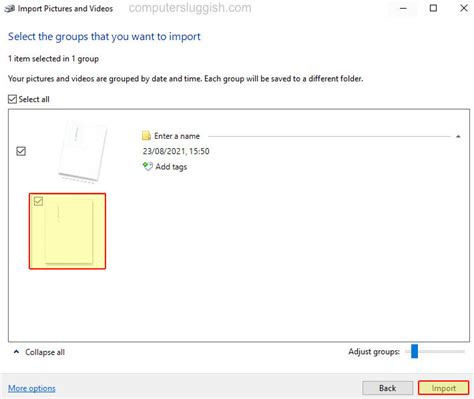The height and width of the screenshot is (399, 474).
Task: Select the group's stacked photos thumbnail
Action: [83, 152]
